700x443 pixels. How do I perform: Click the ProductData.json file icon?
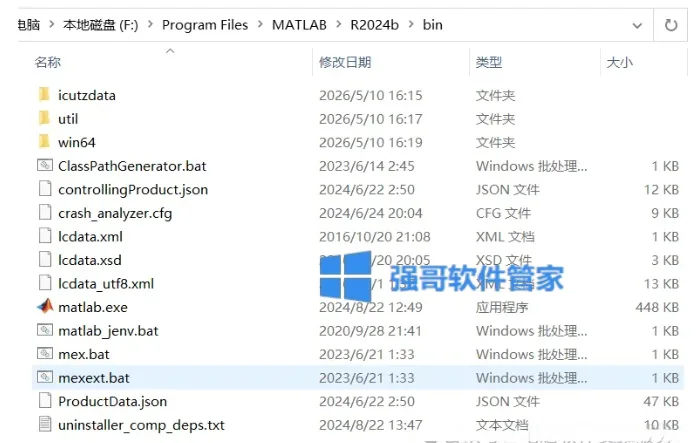[45, 401]
